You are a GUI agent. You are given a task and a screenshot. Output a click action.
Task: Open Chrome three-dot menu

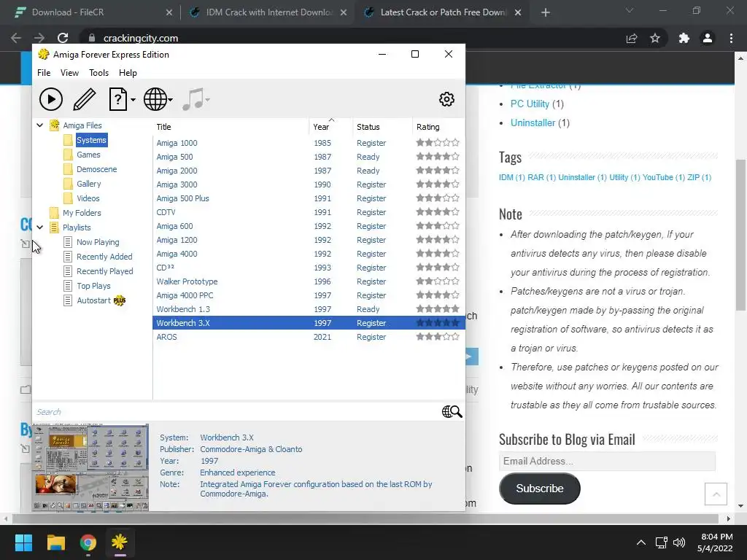pyautogui.click(x=731, y=38)
